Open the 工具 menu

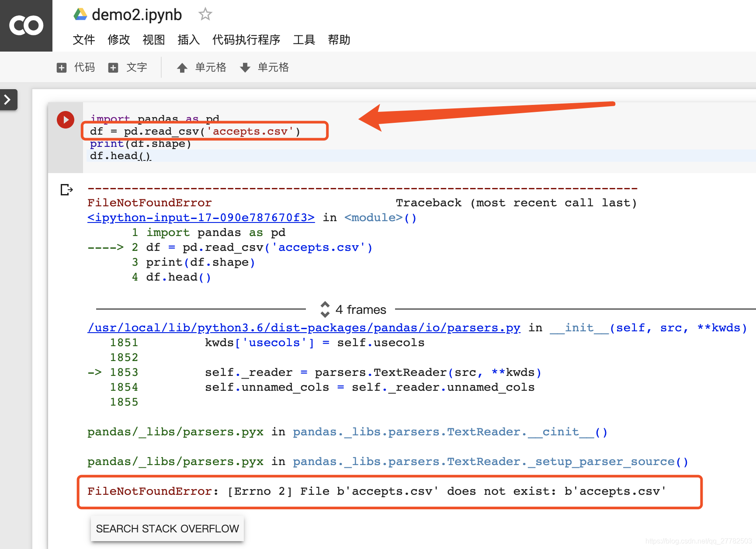(304, 40)
